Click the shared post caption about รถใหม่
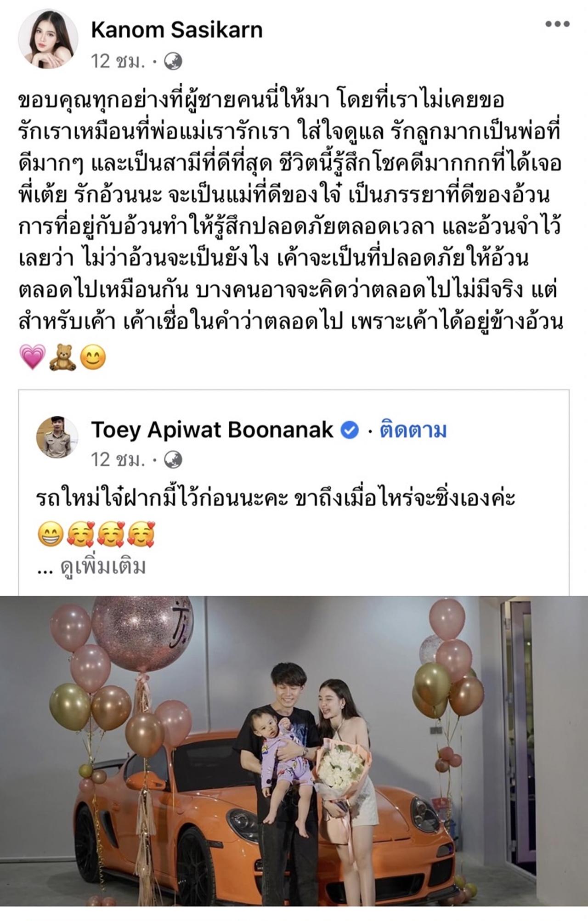This screenshot has height=921, width=588. click(x=276, y=499)
